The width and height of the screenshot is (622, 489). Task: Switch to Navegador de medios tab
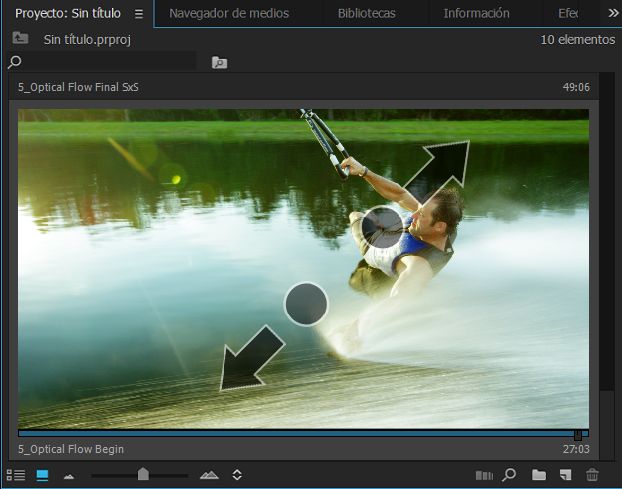pyautogui.click(x=229, y=13)
